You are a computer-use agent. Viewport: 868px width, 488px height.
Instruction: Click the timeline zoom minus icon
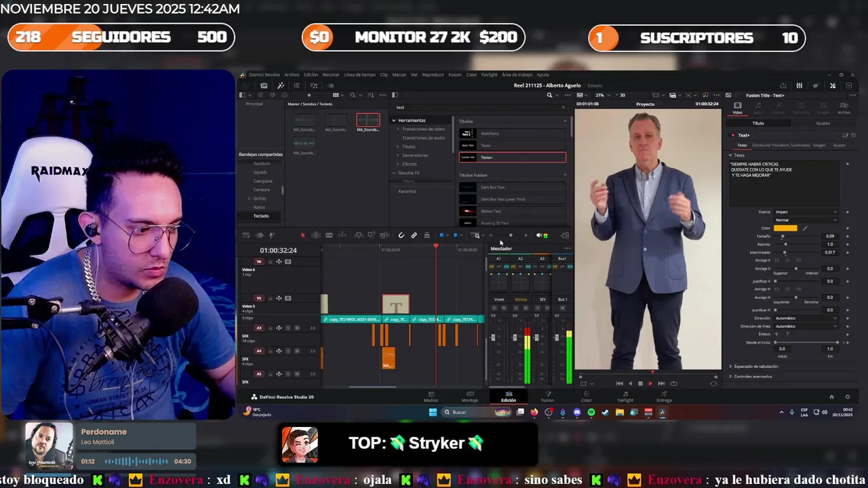pos(491,235)
